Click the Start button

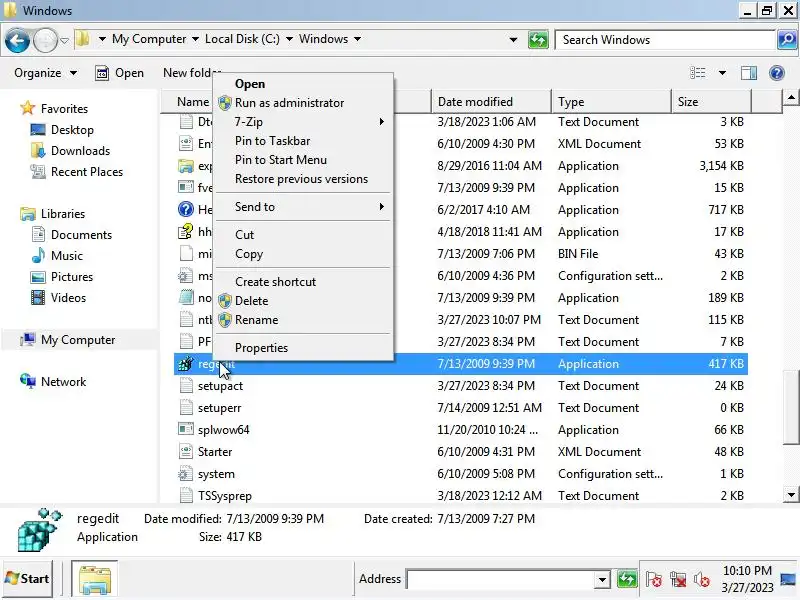pos(27,579)
